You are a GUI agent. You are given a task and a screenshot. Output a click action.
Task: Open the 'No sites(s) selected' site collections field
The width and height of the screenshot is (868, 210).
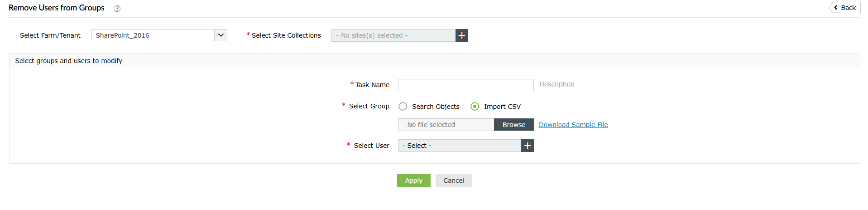pyautogui.click(x=393, y=35)
